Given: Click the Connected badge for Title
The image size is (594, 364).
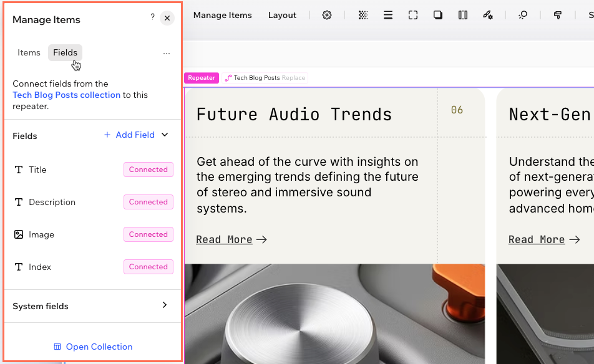Looking at the screenshot, I should [x=148, y=170].
